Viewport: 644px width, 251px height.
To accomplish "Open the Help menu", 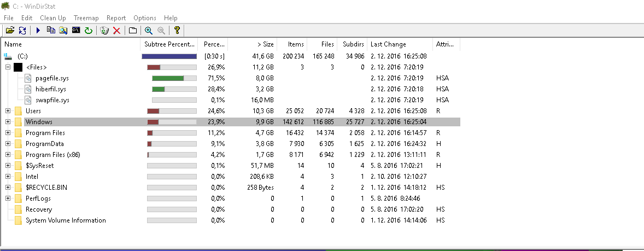I will click(171, 18).
